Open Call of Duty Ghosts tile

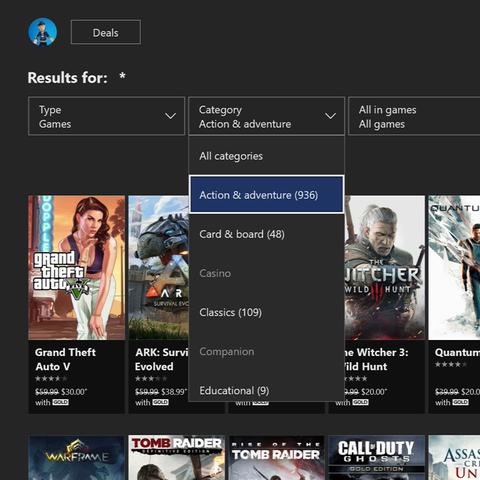[x=377, y=458]
